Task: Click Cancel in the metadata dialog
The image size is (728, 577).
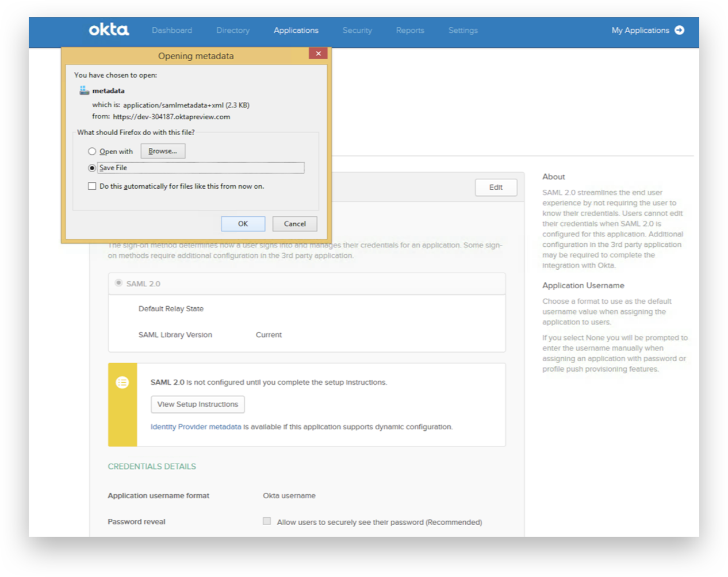Action: coord(295,224)
